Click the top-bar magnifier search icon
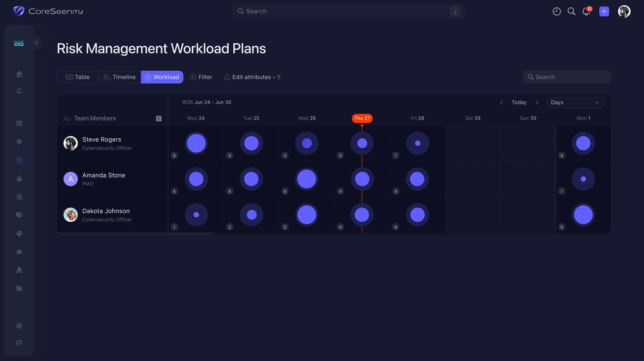 pyautogui.click(x=571, y=11)
